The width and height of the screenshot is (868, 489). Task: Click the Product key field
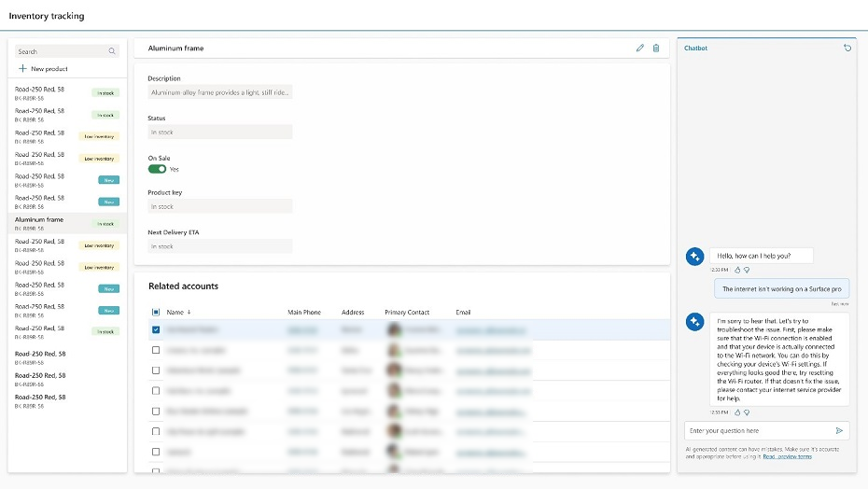[219, 206]
